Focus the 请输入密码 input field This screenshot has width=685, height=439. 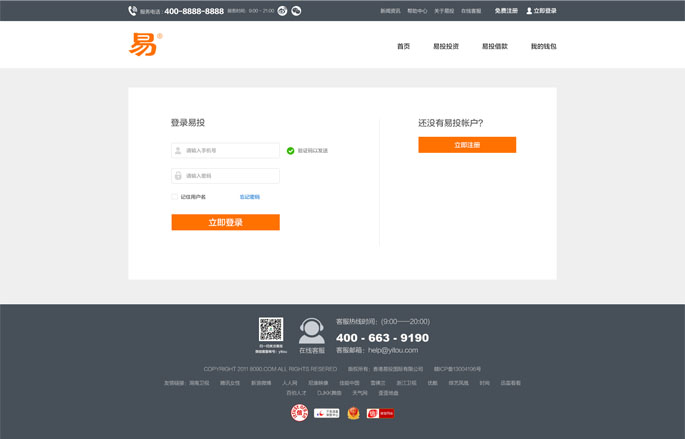225,176
